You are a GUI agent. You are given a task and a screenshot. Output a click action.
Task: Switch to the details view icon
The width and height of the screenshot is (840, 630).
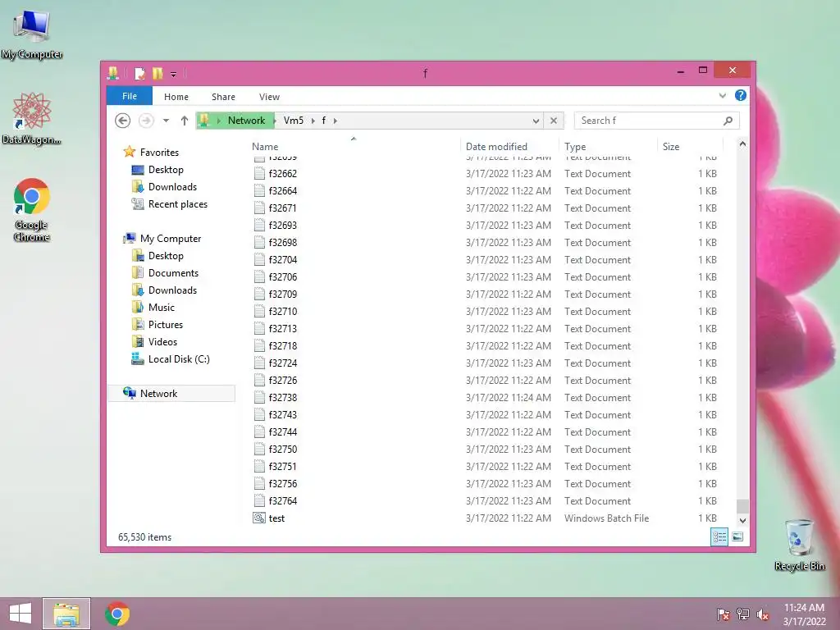tap(719, 536)
